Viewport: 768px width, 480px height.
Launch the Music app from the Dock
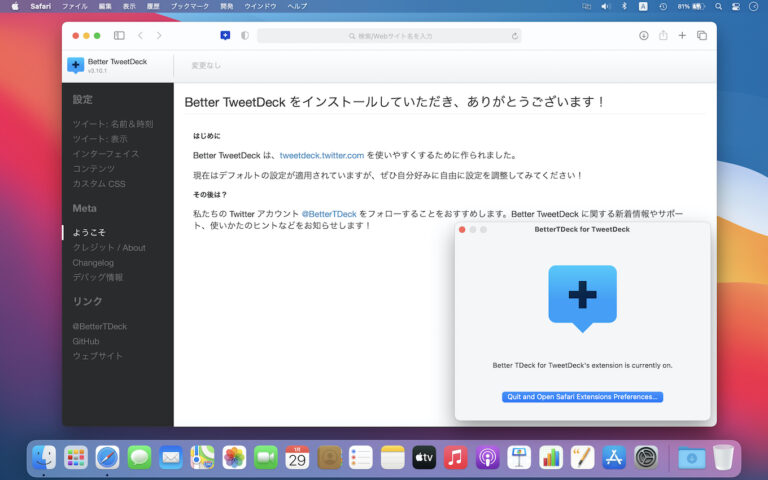pos(455,458)
